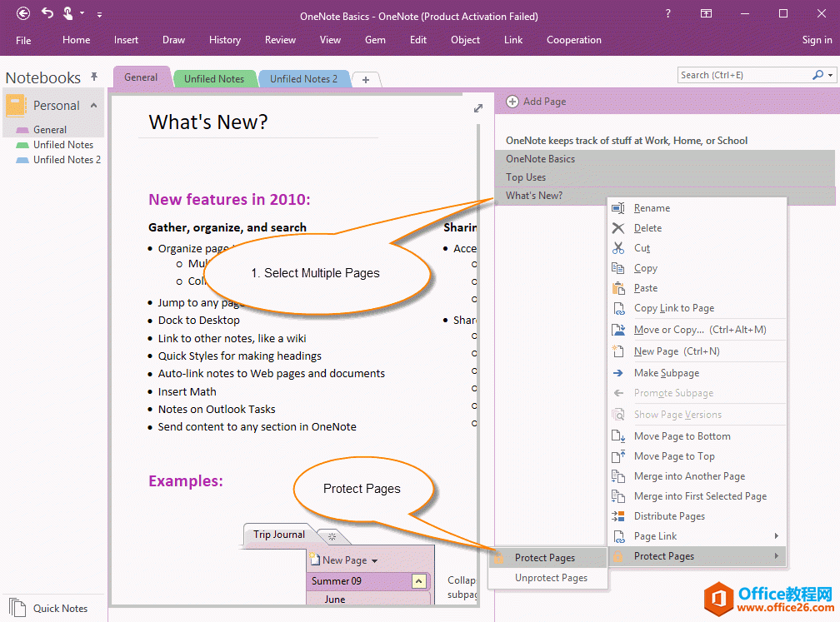
Task: Expand the page using the diagonal arrow icon
Action: (x=477, y=107)
